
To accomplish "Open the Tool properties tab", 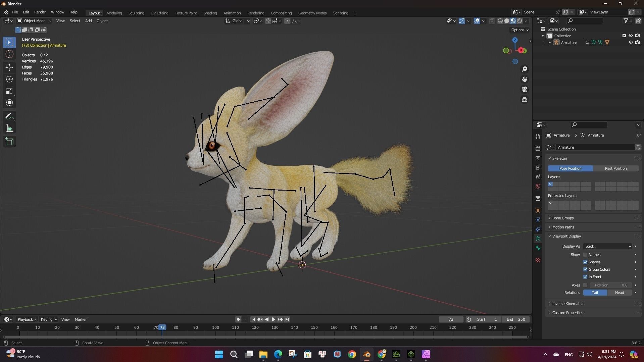I will (538, 137).
